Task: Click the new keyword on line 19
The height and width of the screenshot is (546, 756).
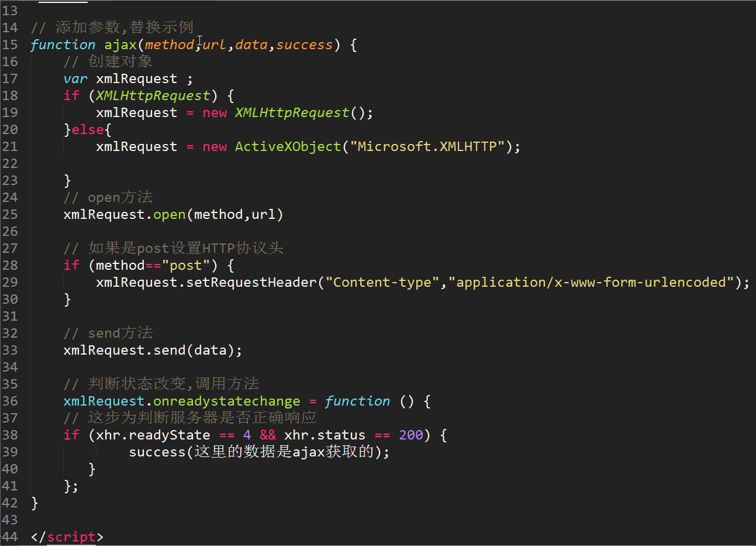Action: tap(215, 112)
